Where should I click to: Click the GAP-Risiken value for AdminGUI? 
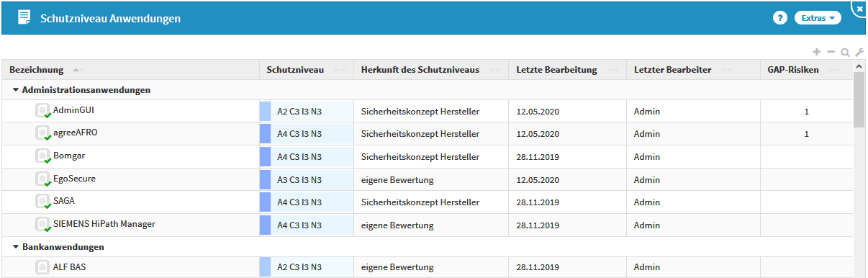pyautogui.click(x=807, y=112)
